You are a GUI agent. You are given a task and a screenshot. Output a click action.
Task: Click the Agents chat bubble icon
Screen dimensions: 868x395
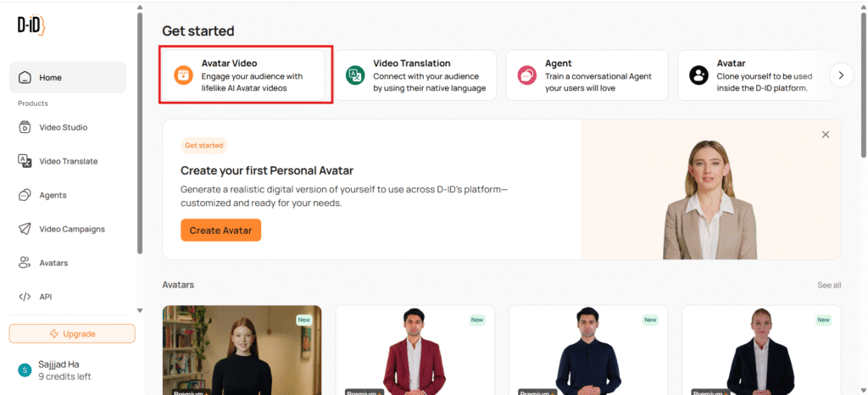25,195
